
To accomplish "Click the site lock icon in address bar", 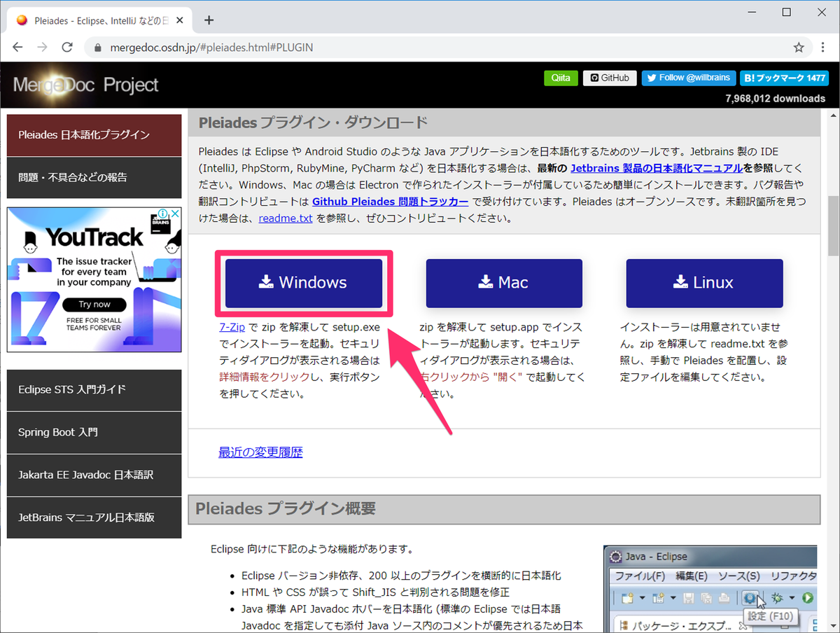I will 98,48.
